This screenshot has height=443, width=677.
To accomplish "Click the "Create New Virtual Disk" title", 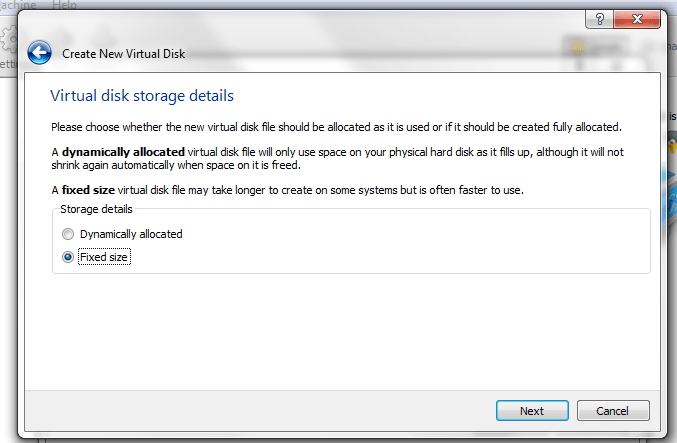I will pos(123,54).
